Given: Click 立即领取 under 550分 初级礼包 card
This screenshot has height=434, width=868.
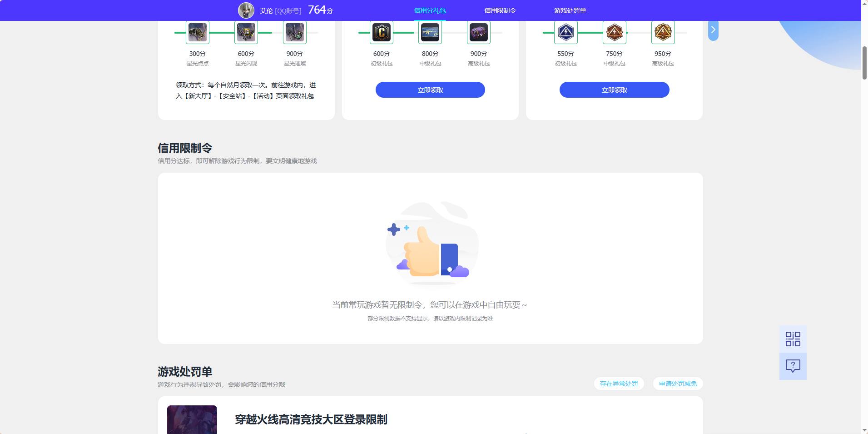Looking at the screenshot, I should [x=615, y=90].
